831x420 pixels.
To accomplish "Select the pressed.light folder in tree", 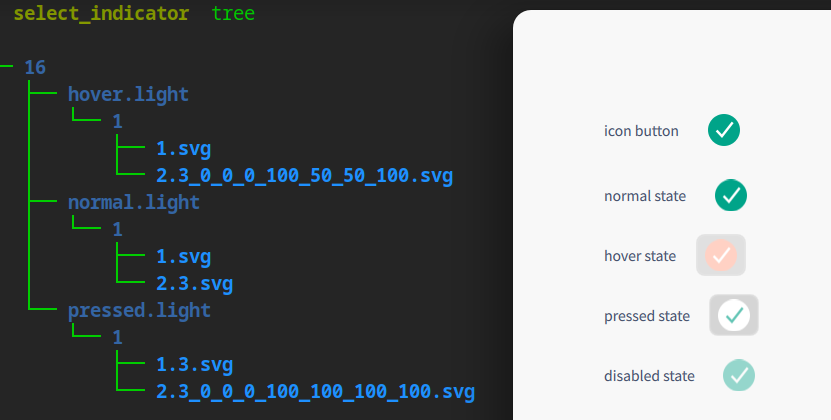I will coord(139,310).
